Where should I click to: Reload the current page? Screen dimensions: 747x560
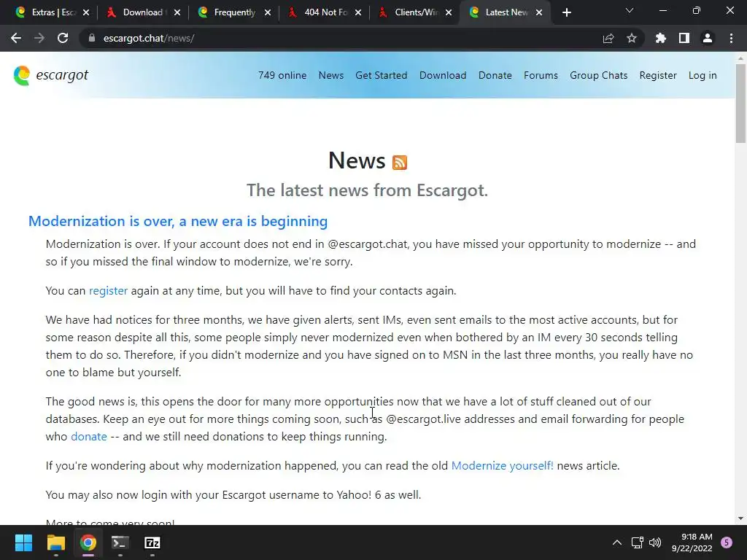click(x=63, y=38)
